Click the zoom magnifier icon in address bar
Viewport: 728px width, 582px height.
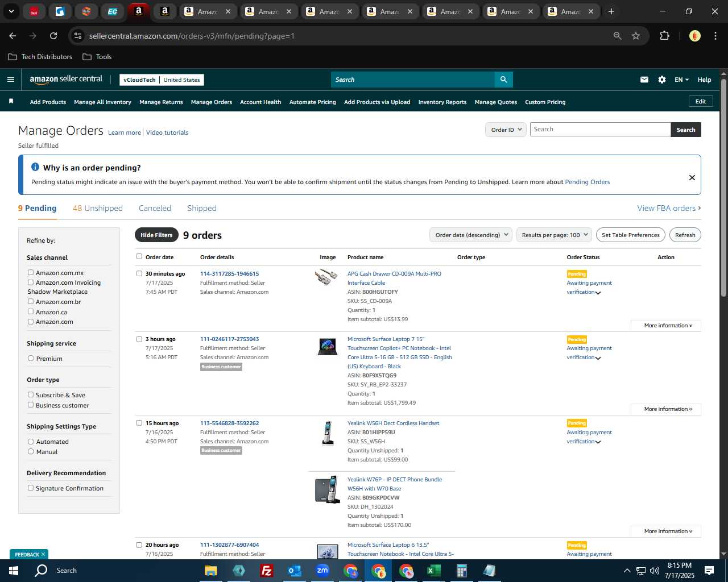[617, 36]
